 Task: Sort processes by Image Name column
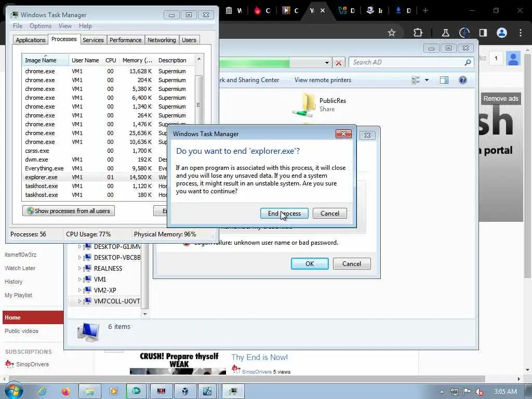[x=46, y=60]
